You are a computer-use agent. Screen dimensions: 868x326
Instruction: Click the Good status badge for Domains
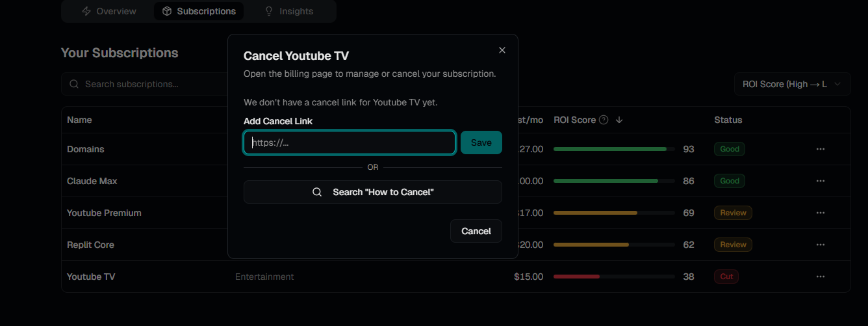[x=730, y=149]
